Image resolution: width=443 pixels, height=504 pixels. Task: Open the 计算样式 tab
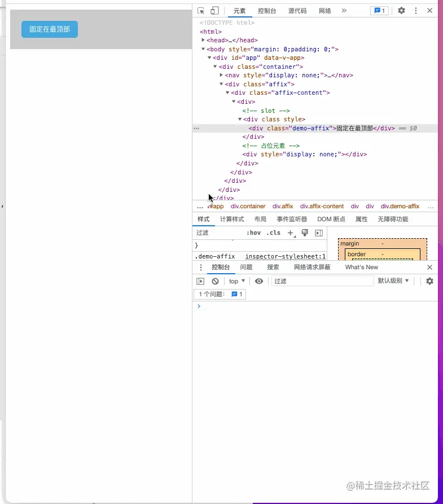232,219
